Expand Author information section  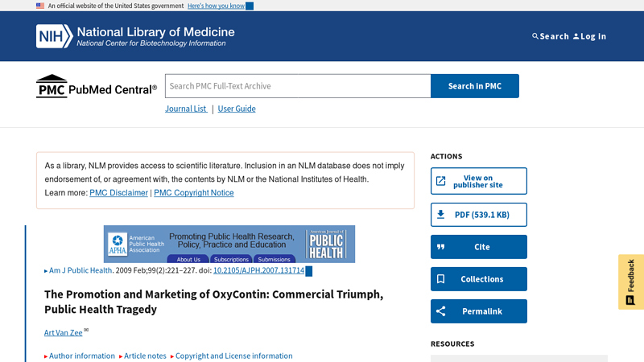(x=80, y=356)
